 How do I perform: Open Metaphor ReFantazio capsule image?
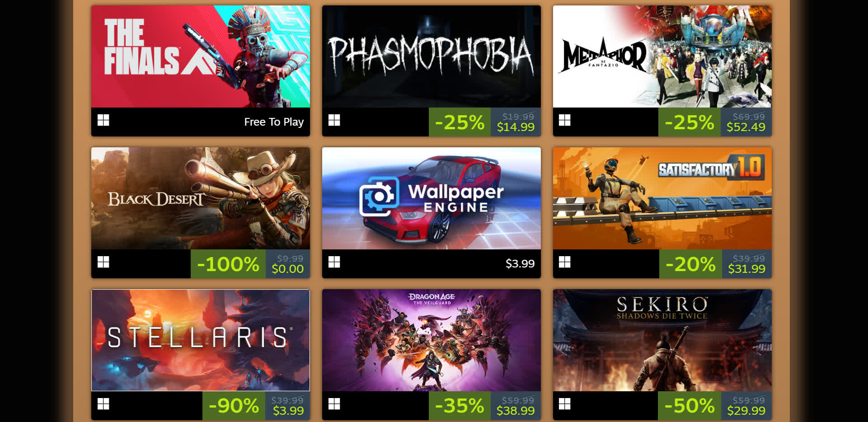662,56
